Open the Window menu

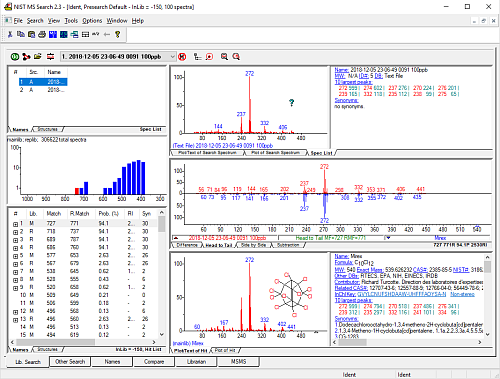(117, 21)
